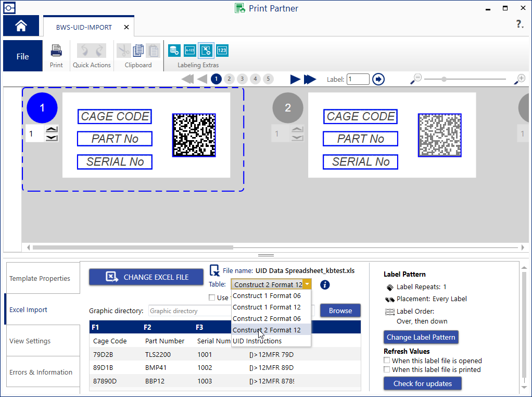Go to next label with single arrow

point(295,79)
